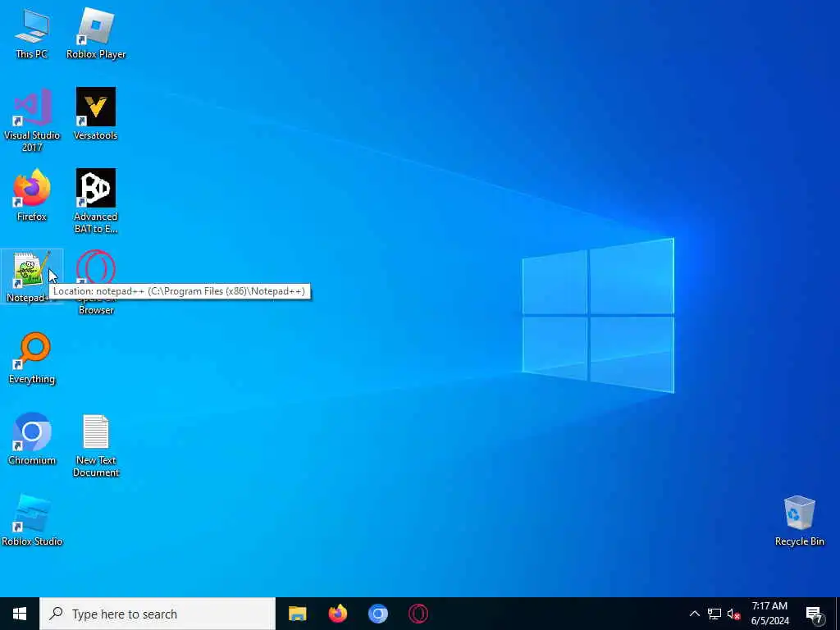Launch Chromium from the taskbar
Image resolution: width=840 pixels, height=630 pixels.
(377, 614)
